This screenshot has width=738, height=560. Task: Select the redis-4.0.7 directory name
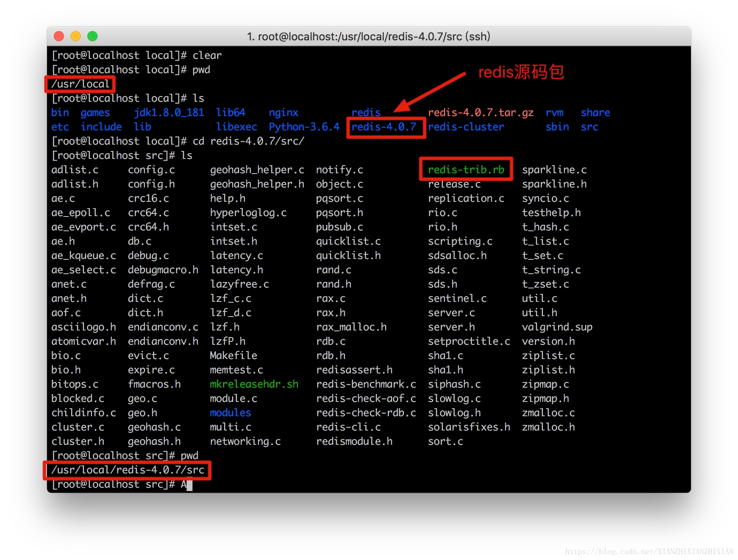tap(384, 127)
